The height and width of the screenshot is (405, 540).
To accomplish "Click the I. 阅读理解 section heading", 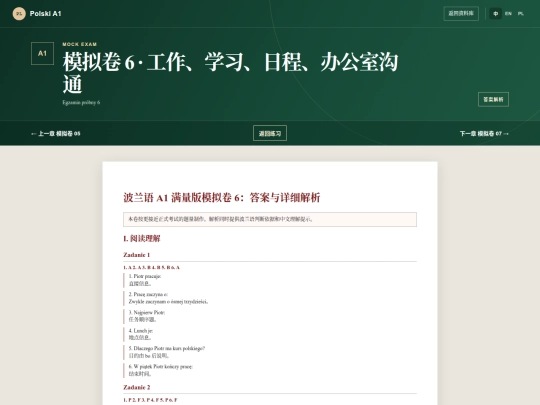I will tap(142, 238).
